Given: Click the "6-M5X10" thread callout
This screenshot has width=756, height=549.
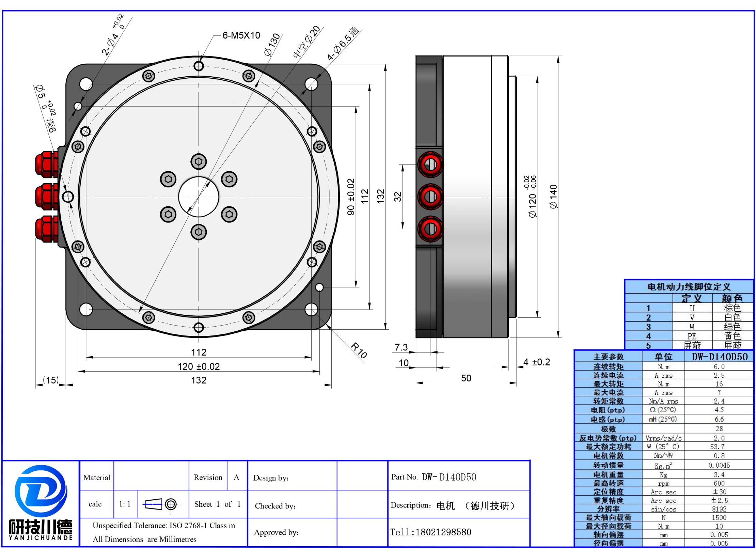Looking at the screenshot, I should tap(241, 35).
